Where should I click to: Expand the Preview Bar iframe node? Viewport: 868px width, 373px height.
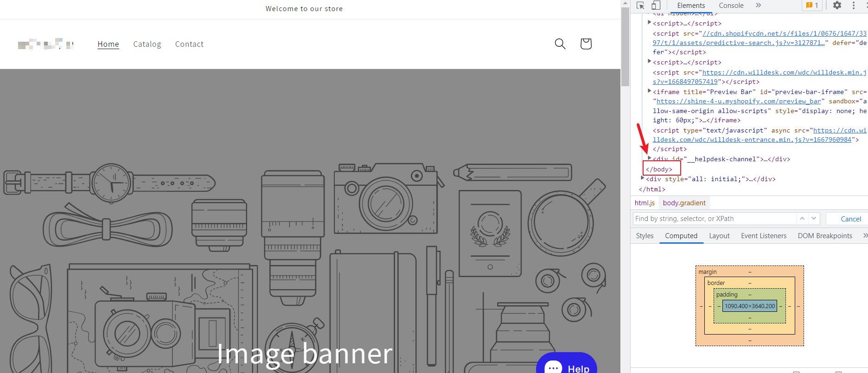649,90
